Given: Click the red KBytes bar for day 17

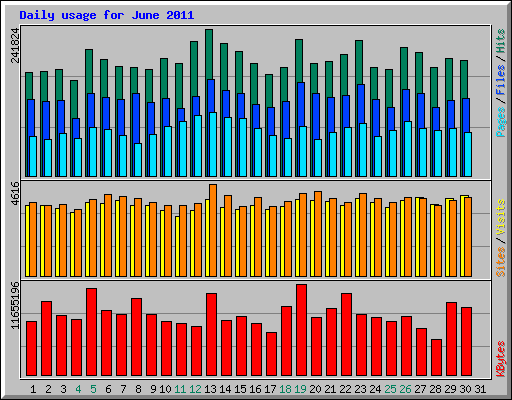Looking at the screenshot, I should [x=271, y=354].
